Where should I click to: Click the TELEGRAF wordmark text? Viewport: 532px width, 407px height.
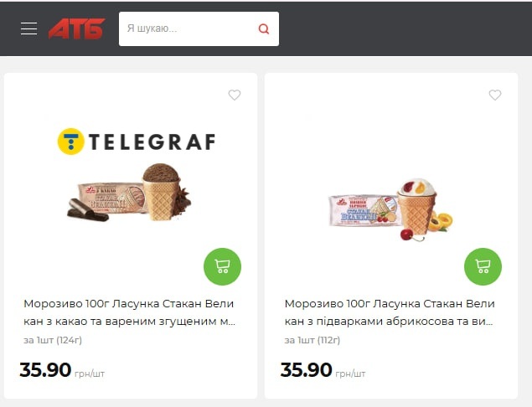152,142
